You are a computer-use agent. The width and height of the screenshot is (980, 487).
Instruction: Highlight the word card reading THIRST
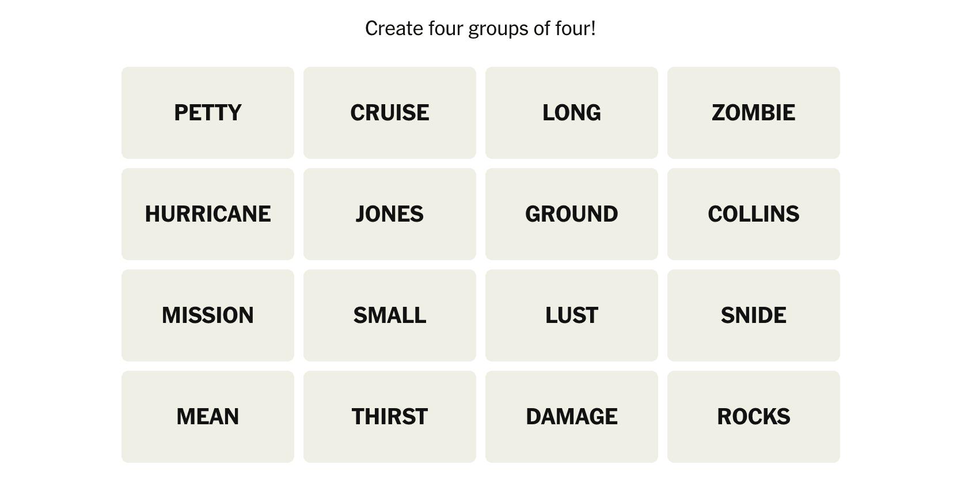[389, 417]
